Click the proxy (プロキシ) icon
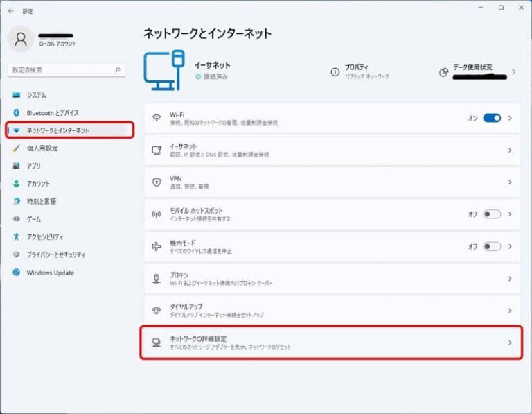This screenshot has width=532, height=414. [x=157, y=279]
